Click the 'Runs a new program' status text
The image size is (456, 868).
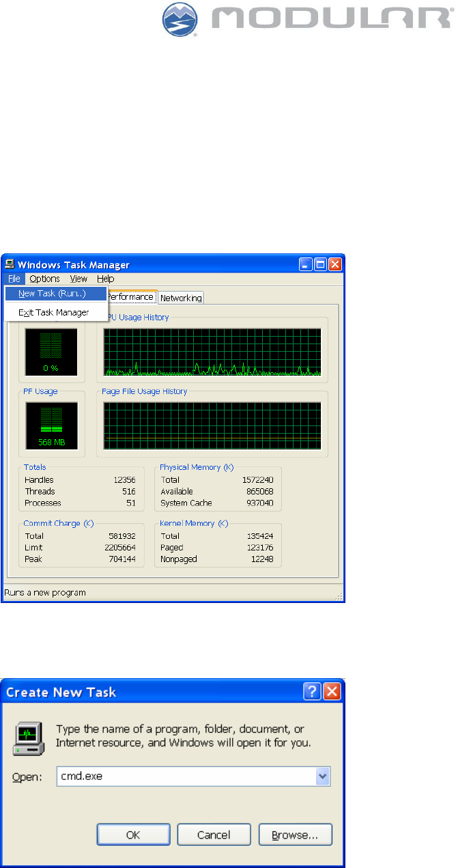pyautogui.click(x=45, y=593)
